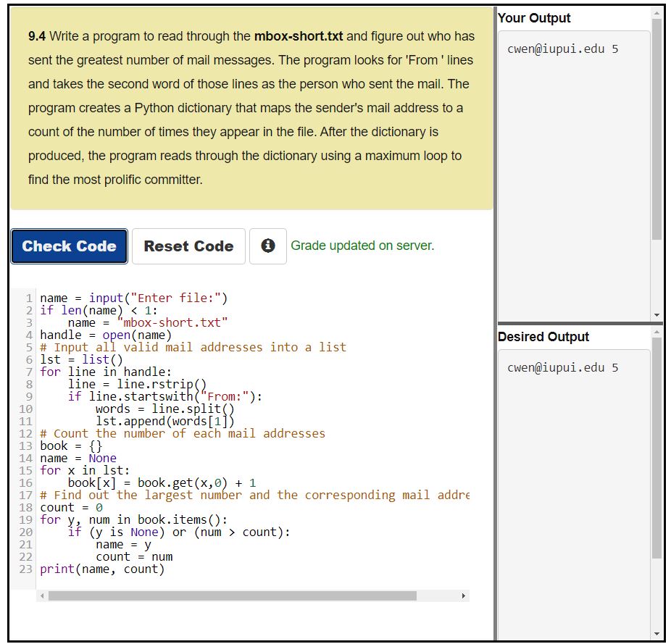The image size is (671, 644).
Task: Click the green 'Grade updated on server' message
Action: click(x=362, y=246)
